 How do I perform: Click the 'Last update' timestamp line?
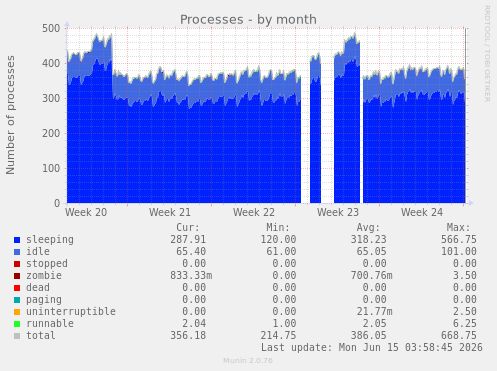point(372,348)
